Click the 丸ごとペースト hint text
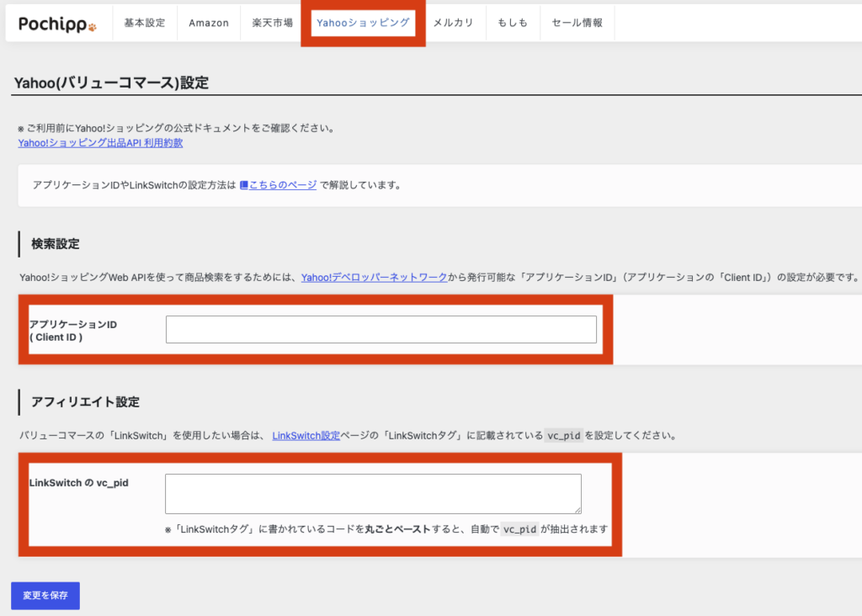The image size is (862, 616). click(397, 529)
